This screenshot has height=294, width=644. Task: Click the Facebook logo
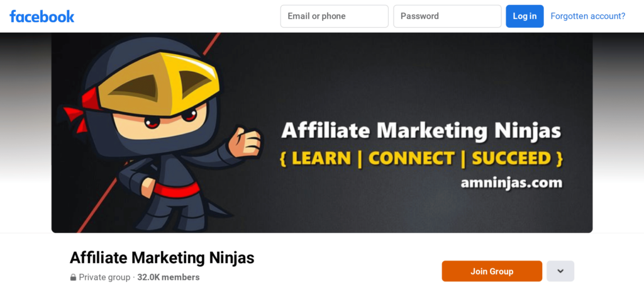(42, 16)
